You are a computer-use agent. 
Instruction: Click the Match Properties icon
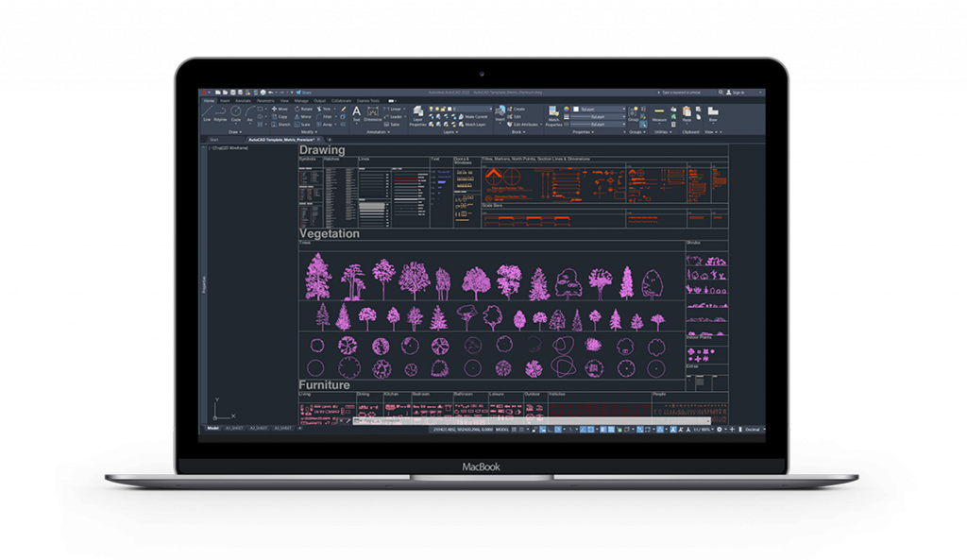tap(554, 115)
